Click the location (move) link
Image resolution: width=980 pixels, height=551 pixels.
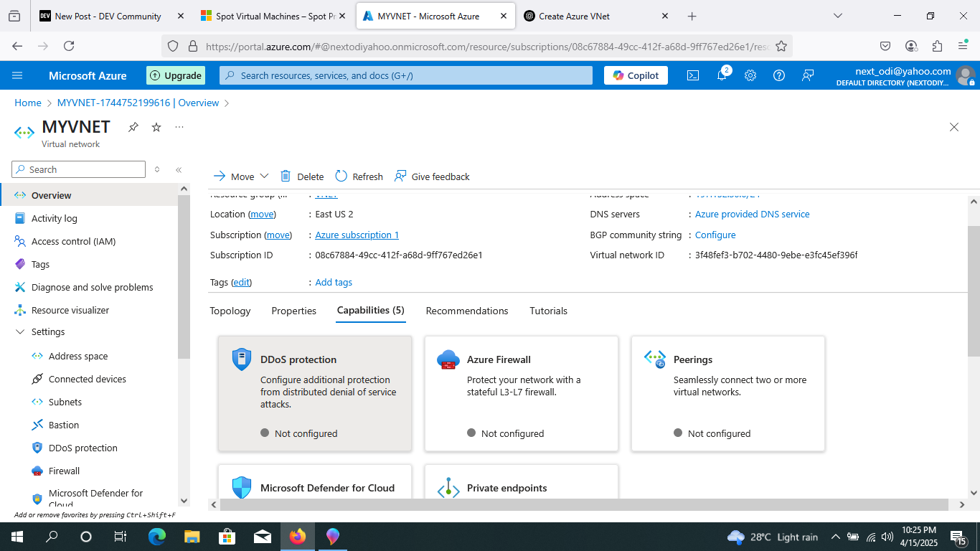262,214
